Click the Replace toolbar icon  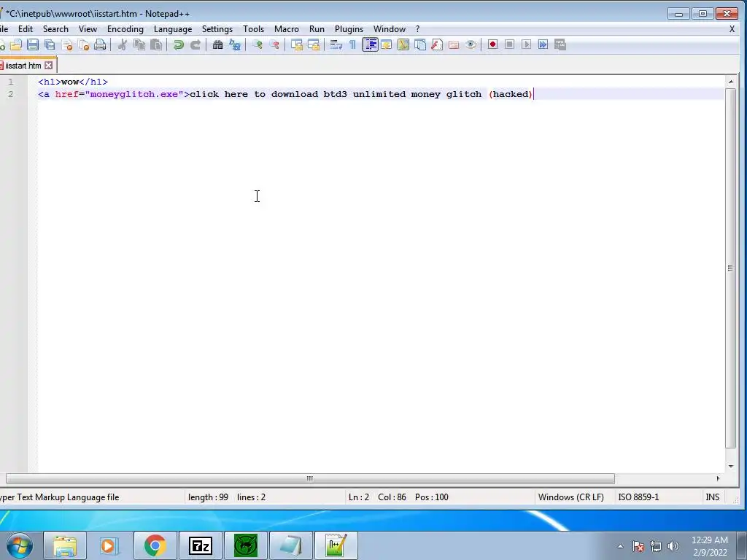(x=235, y=44)
